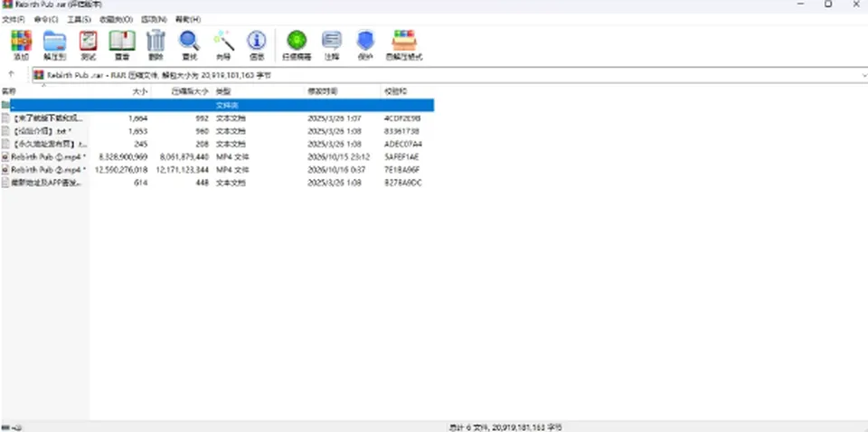Select the text file sized 1,664
868x432 pixels.
click(x=217, y=118)
